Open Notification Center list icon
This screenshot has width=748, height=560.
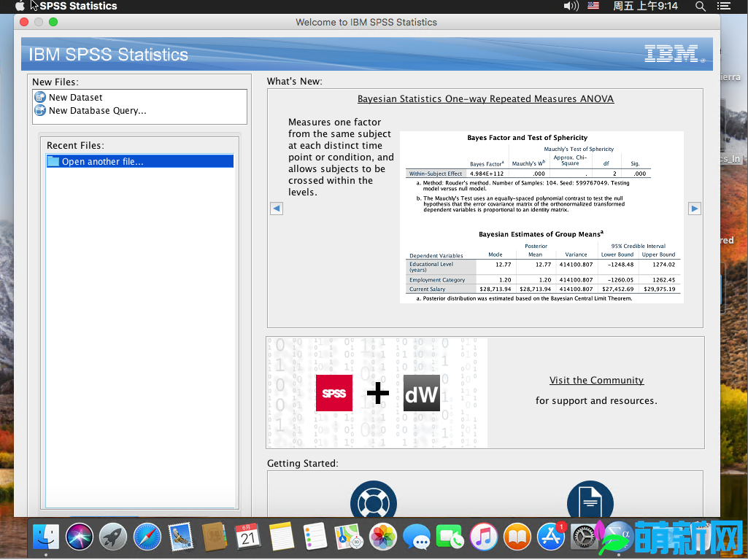(724, 6)
